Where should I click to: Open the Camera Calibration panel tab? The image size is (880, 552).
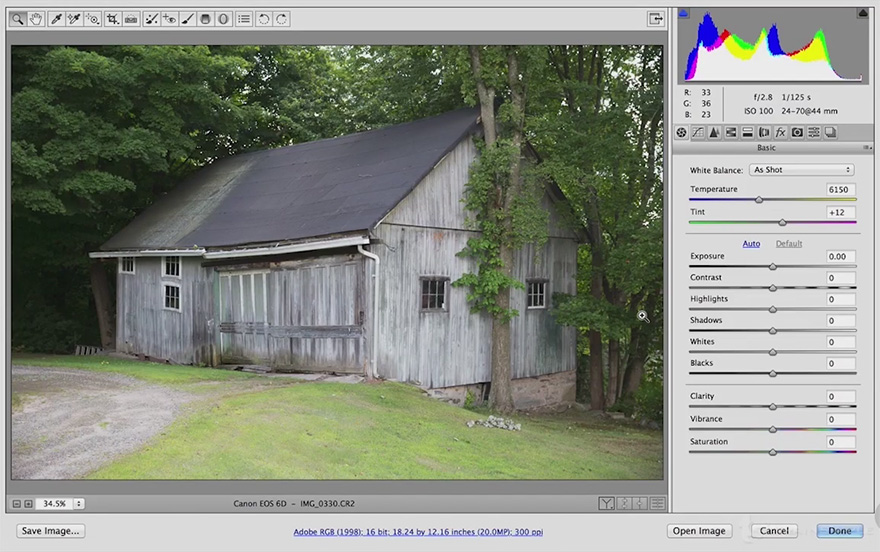tap(797, 132)
